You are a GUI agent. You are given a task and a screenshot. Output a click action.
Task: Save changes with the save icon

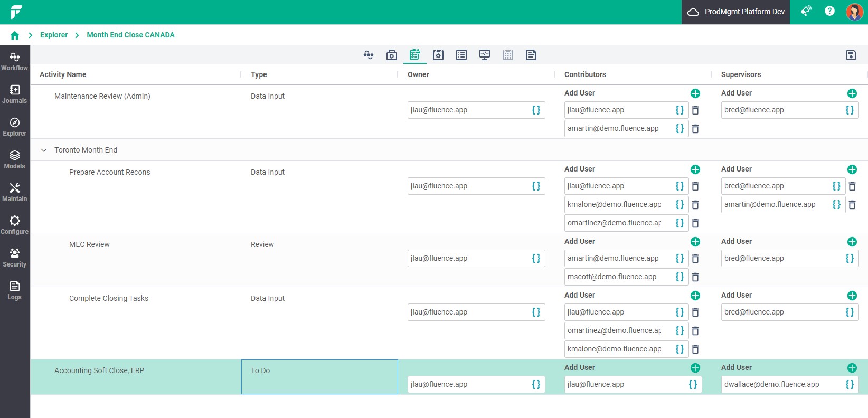tap(851, 55)
